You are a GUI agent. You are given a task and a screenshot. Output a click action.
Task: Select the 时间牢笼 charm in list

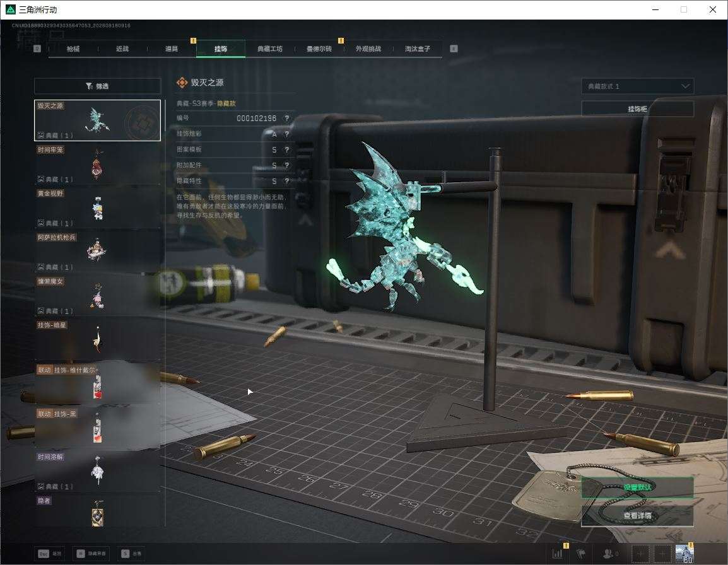[98, 164]
